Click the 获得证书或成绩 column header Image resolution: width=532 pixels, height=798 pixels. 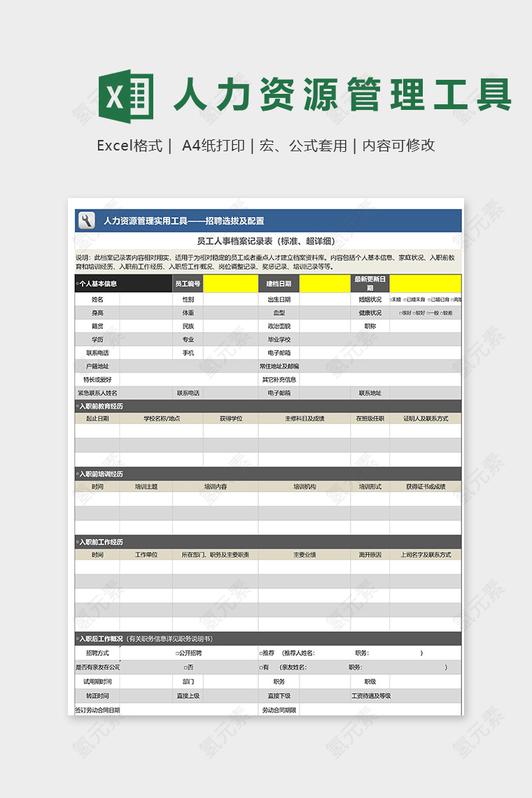(426, 486)
